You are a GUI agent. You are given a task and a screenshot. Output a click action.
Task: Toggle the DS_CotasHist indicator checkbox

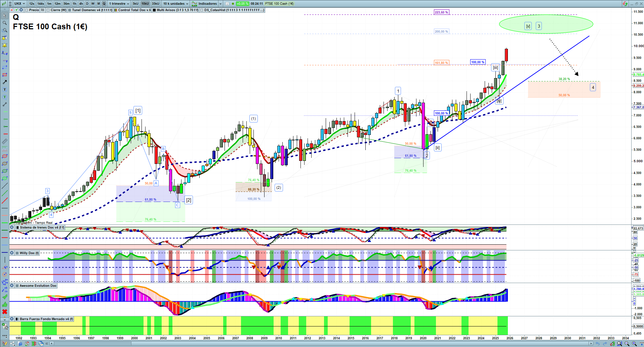(202, 10)
